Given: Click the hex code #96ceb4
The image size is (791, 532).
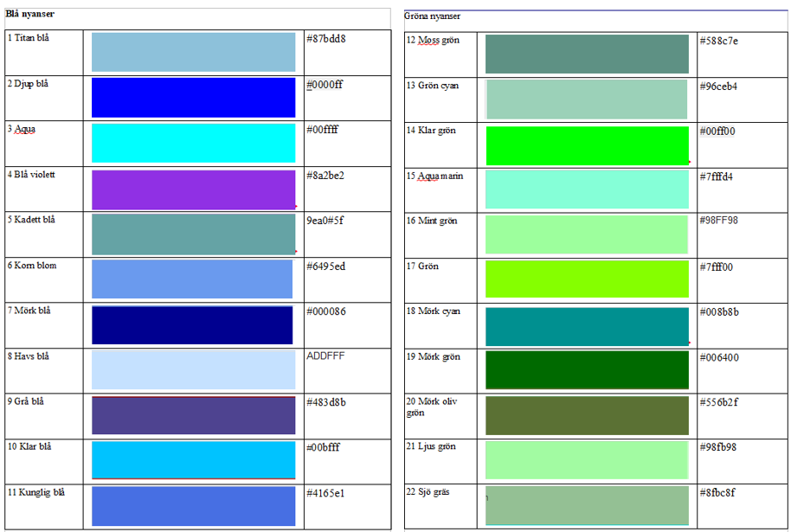Looking at the screenshot, I should pyautogui.click(x=718, y=87).
